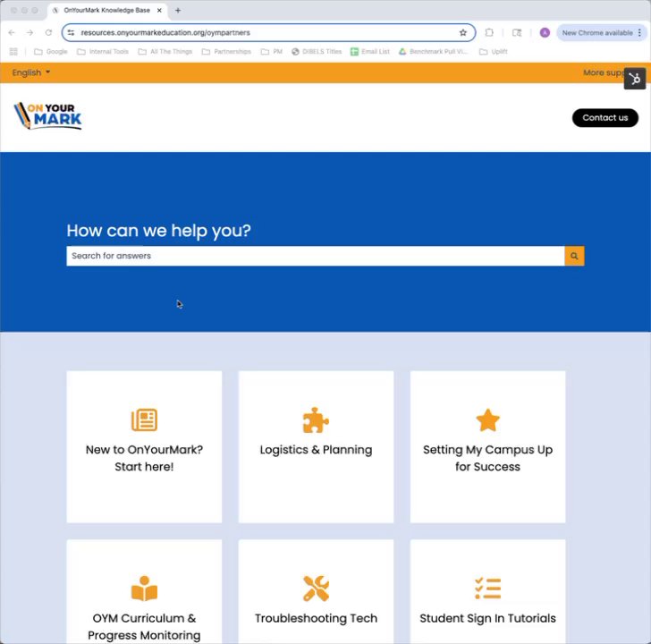The image size is (651, 644).
Task: Click the star icon for campus success
Action: point(487,419)
